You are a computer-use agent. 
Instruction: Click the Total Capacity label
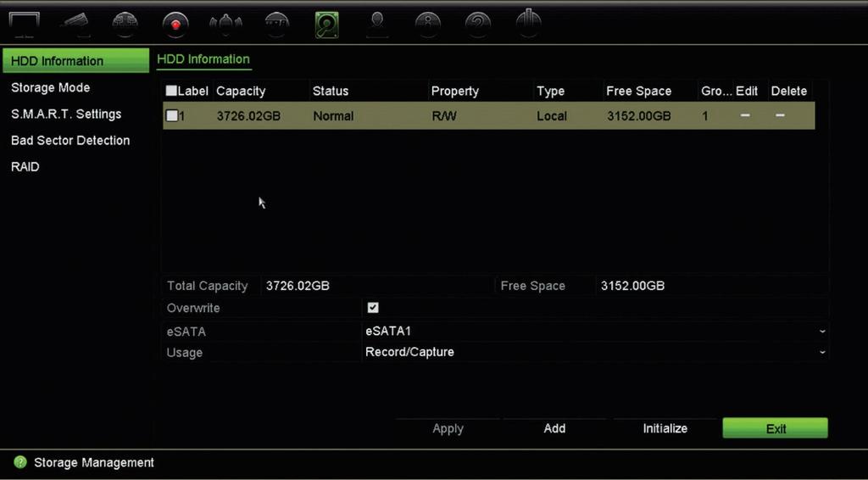pyautogui.click(x=208, y=287)
